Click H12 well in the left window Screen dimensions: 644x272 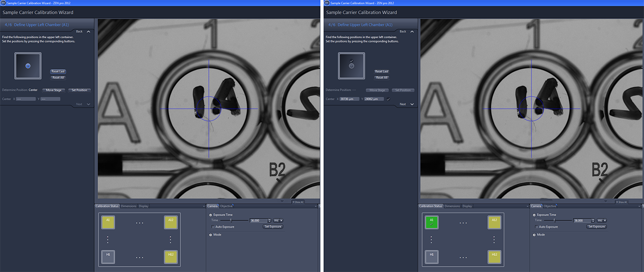point(171,257)
